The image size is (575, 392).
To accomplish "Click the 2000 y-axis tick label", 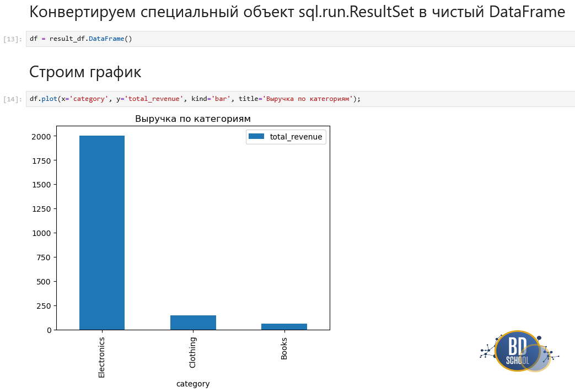I will coord(40,136).
